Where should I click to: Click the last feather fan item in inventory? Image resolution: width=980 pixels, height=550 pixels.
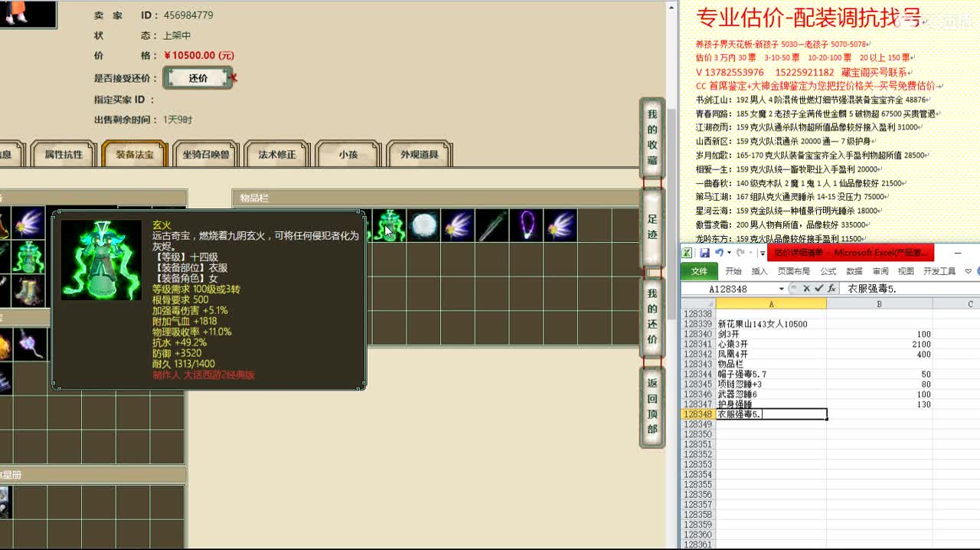[x=560, y=226]
